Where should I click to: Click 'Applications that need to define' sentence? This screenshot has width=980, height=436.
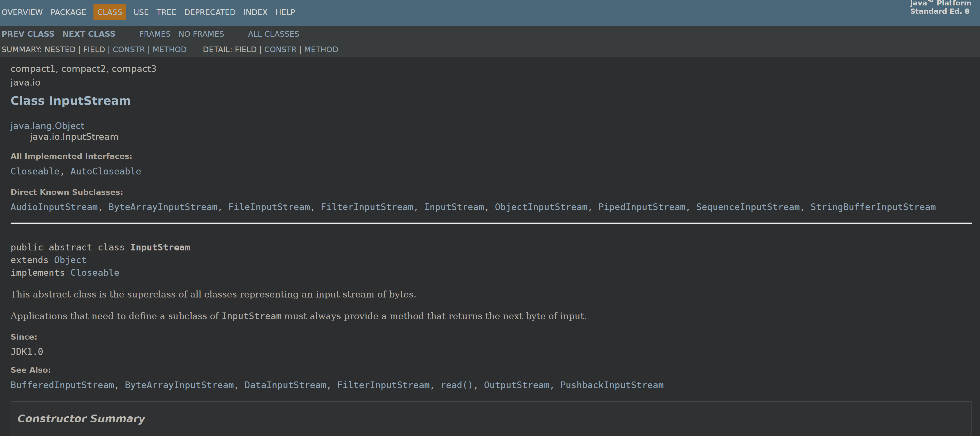(x=299, y=316)
